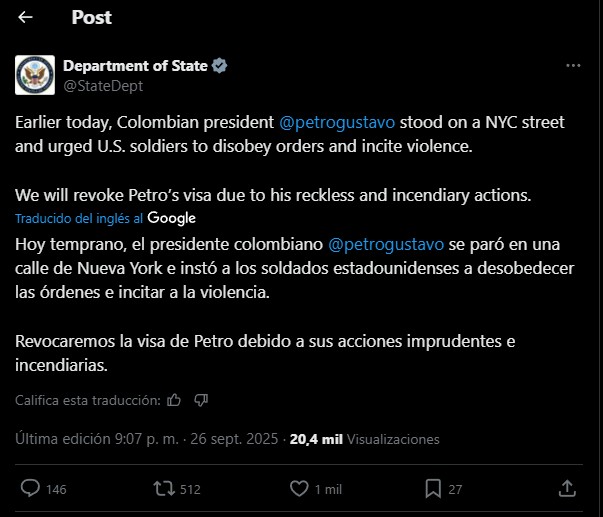Like the post with the heart icon
Viewport: 603px width, 517px height.
[x=299, y=489]
